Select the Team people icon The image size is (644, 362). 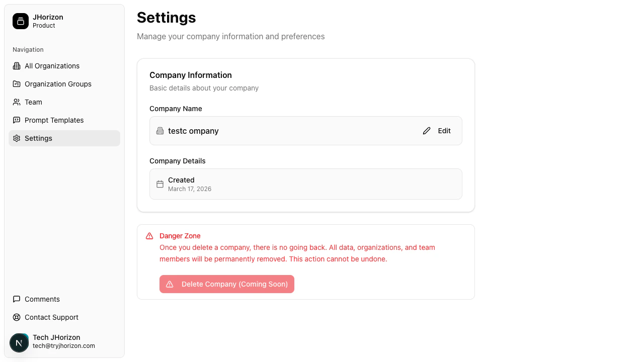point(17,102)
